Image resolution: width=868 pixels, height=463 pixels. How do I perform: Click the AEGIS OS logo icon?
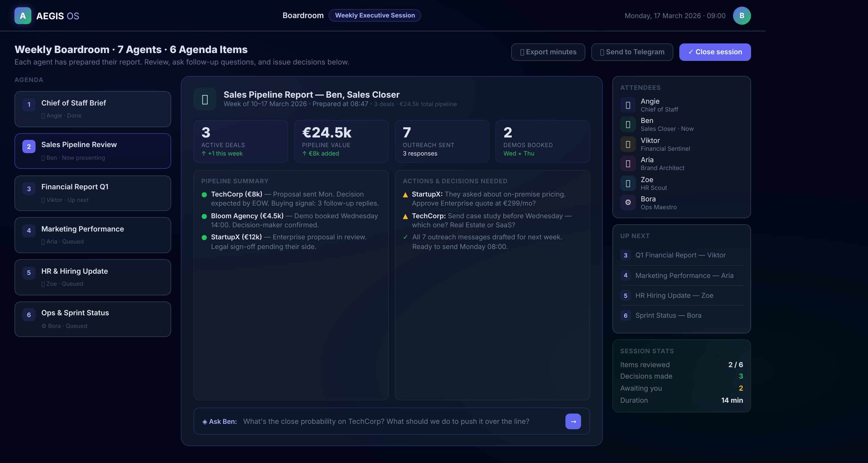coord(23,16)
